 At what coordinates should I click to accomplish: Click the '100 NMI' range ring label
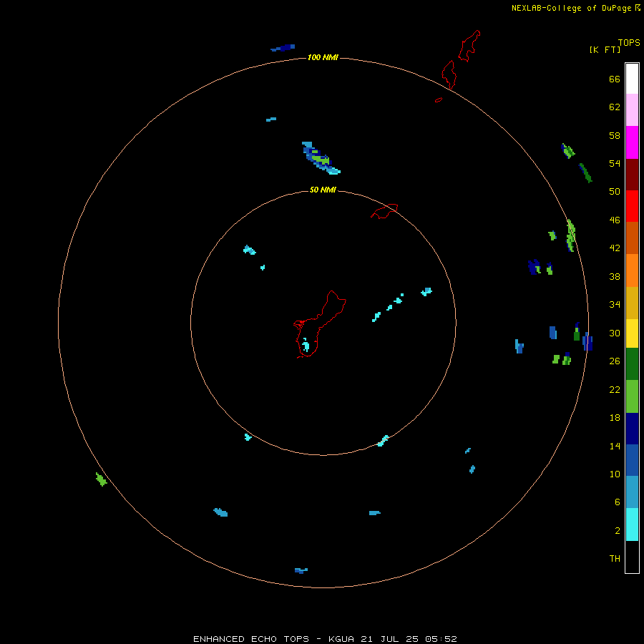click(323, 57)
